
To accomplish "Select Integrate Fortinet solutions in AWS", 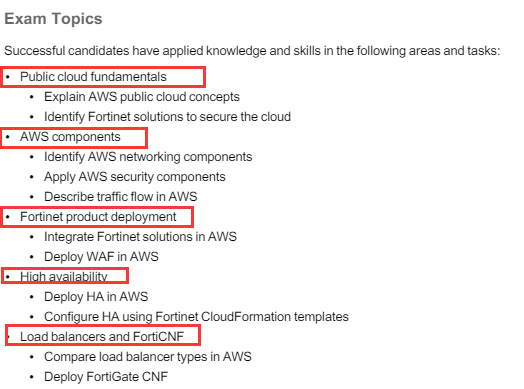I will (140, 237).
